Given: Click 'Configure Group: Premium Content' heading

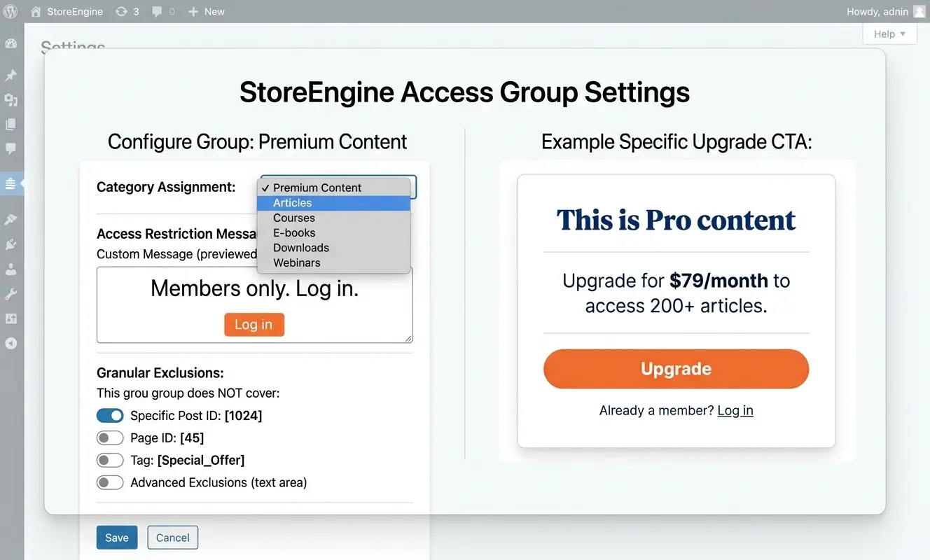Looking at the screenshot, I should pos(257,142).
